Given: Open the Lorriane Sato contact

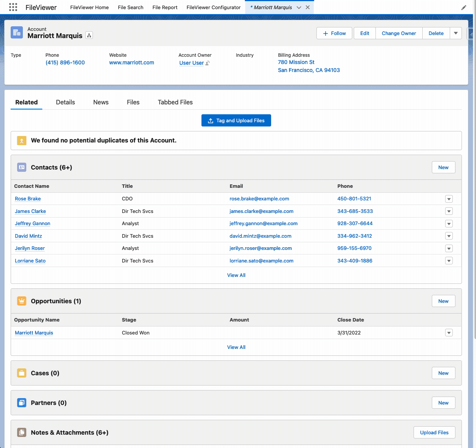Looking at the screenshot, I should click(x=30, y=261).
